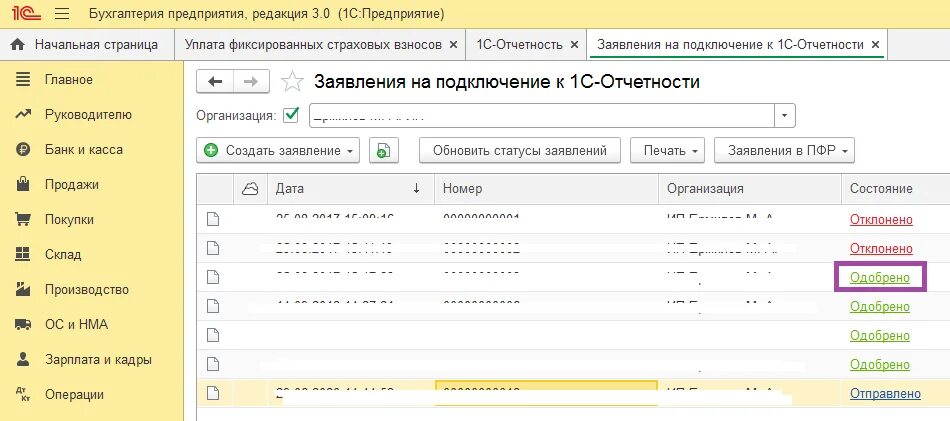950x421 pixels.
Task: Click the Склад grid icon
Action: 23,254
